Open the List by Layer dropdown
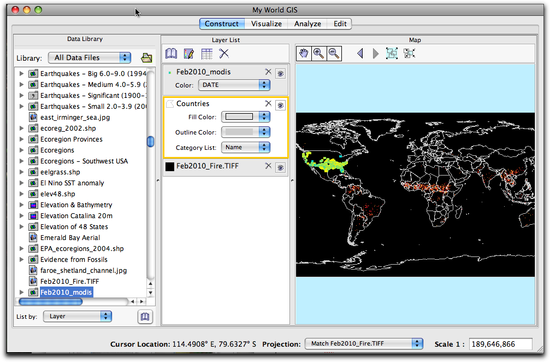550x362 pixels. tap(78, 316)
